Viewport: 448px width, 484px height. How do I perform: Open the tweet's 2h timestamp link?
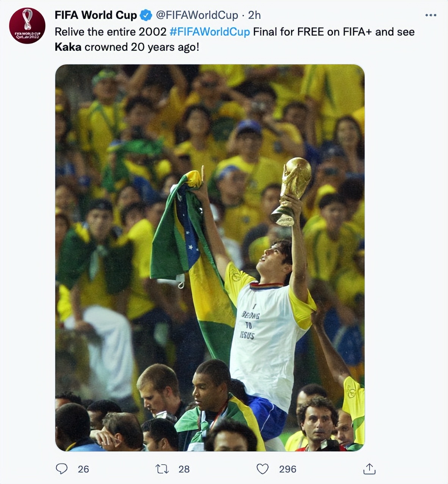(254, 15)
